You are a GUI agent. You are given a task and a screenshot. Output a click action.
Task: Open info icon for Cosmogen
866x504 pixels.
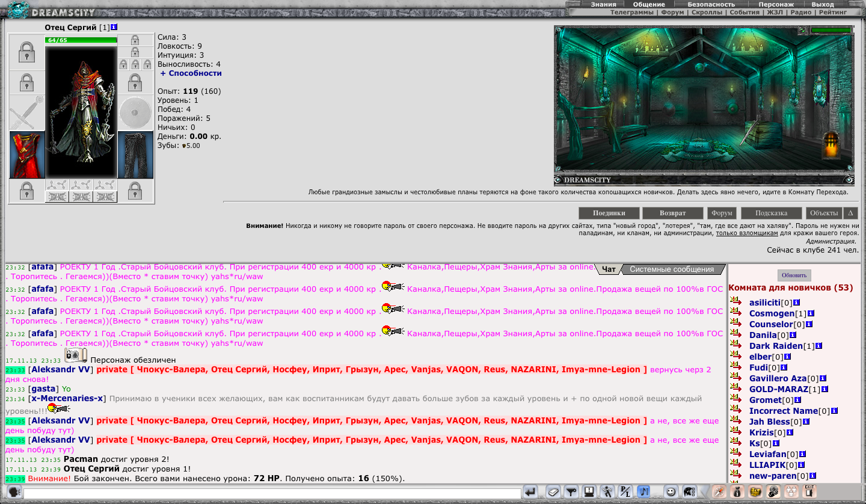coord(811,313)
